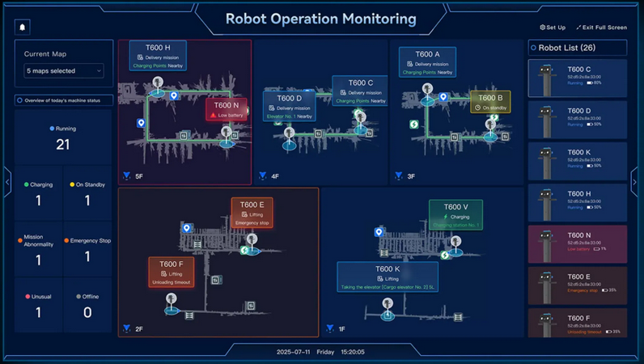Click the 5F floor map icon
Viewport: 644px width, 364px height.
127,176
